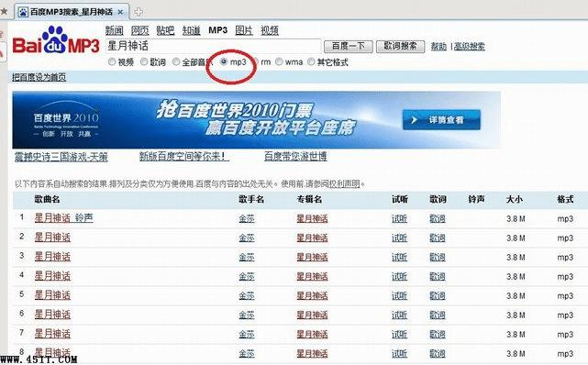Open album 星月神话 in row 2
This screenshot has height=365, width=588.
(312, 238)
